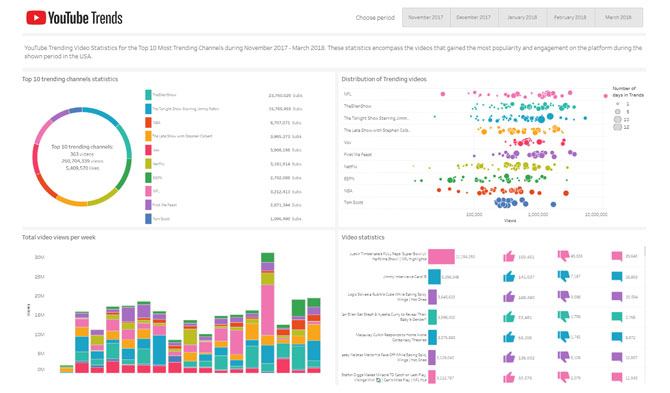Click comment icon for Kesley Kelmer video

pos(617,357)
